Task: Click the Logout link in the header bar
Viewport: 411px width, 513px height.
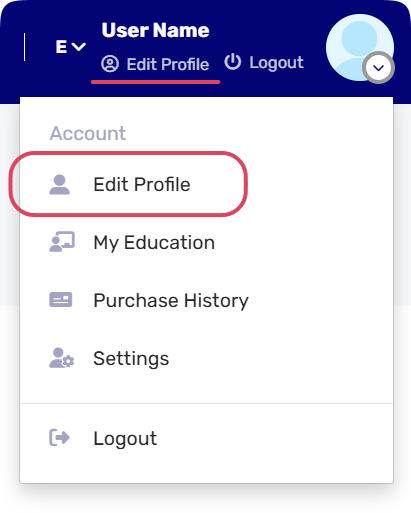Action: click(264, 63)
